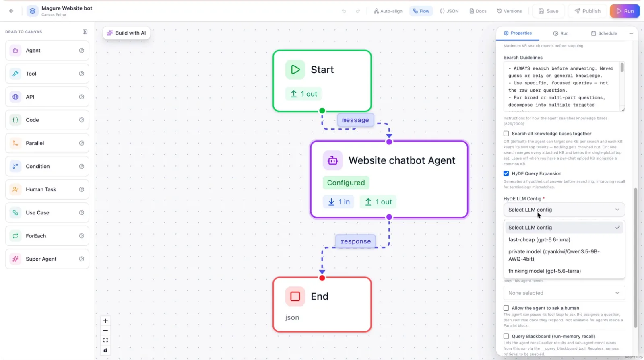Click the Tool wrench icon in sidebar

pos(15,74)
